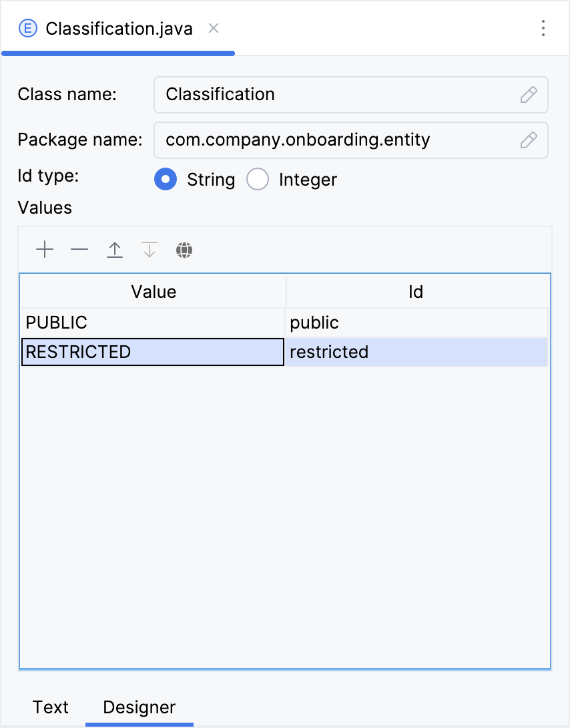Screen dimensions: 570x728
Task: Select String as the Id type
Action: coord(166,179)
